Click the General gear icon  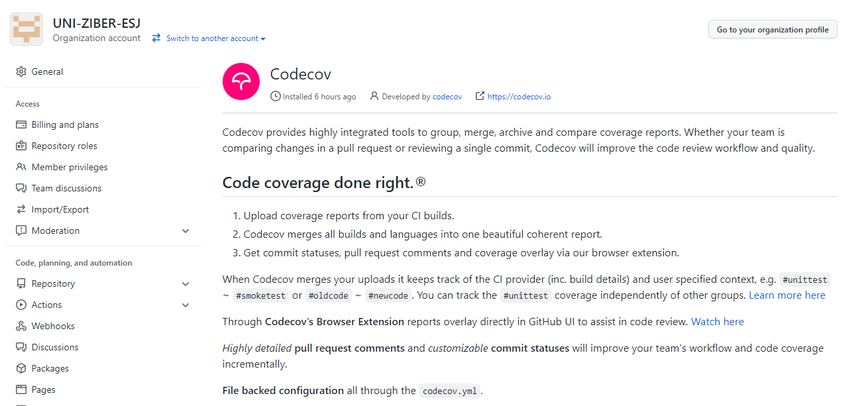point(21,72)
